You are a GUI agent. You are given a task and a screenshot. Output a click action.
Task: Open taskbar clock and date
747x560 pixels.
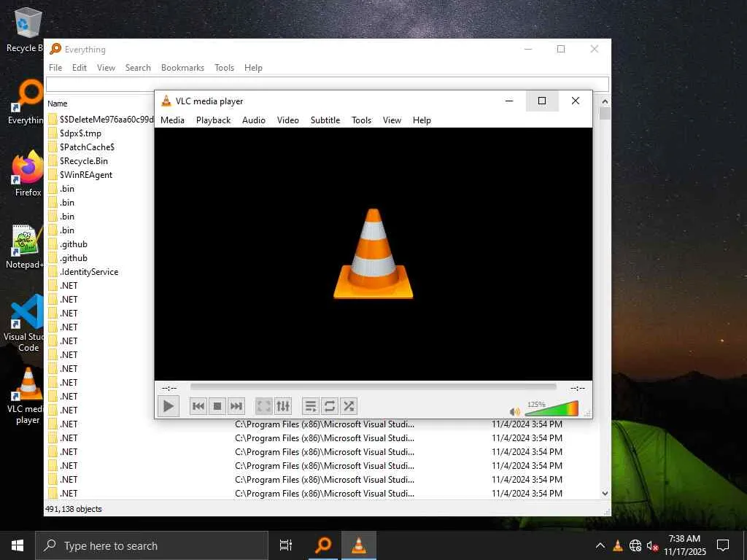684,545
